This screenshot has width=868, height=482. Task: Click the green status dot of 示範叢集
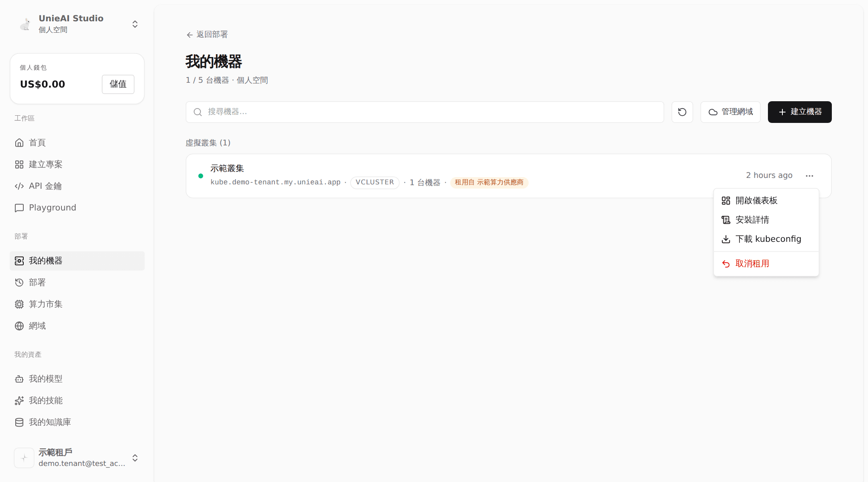[x=201, y=176]
